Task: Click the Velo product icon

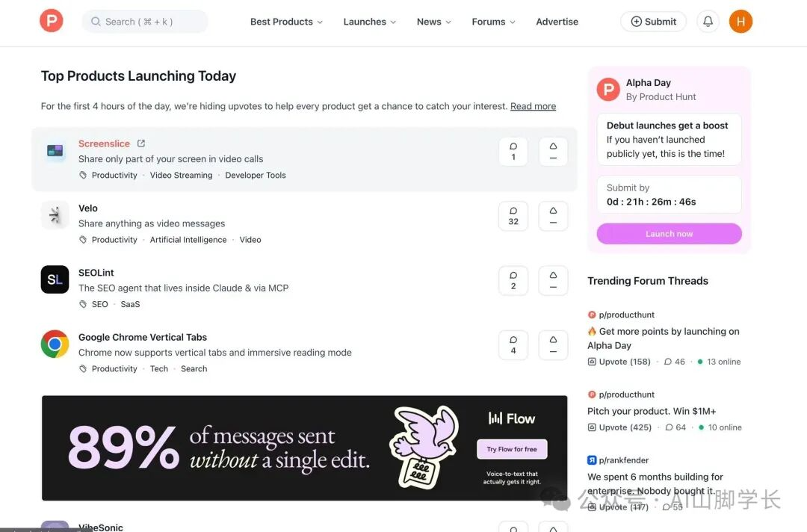Action: click(55, 215)
